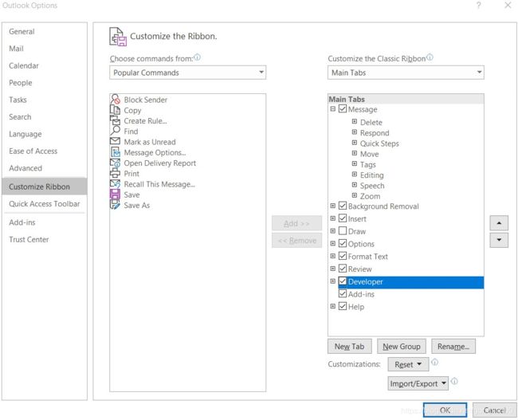Expand the Respond group
Viewport: 518px width, 420px height.
(x=355, y=132)
